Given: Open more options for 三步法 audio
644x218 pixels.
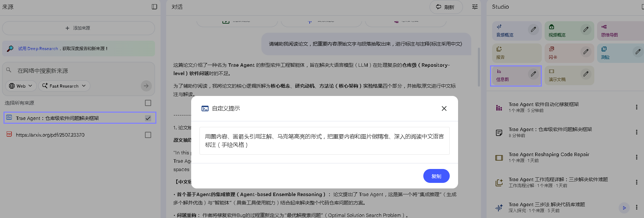Looking at the screenshot, I should pyautogui.click(x=636, y=207).
